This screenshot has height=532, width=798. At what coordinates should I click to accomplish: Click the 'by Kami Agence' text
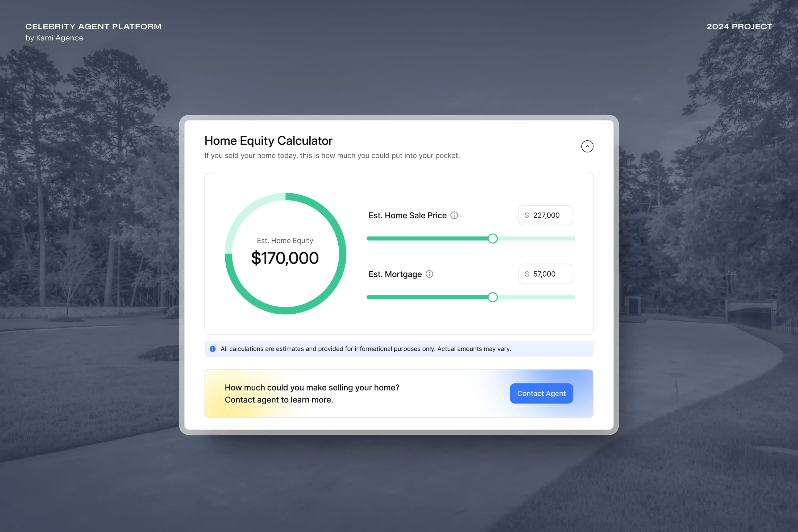[x=54, y=38]
